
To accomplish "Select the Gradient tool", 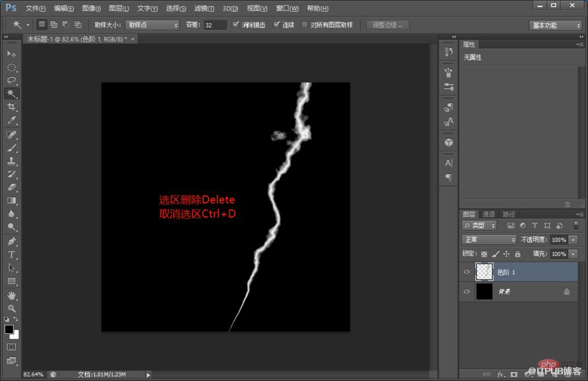I will click(x=12, y=200).
